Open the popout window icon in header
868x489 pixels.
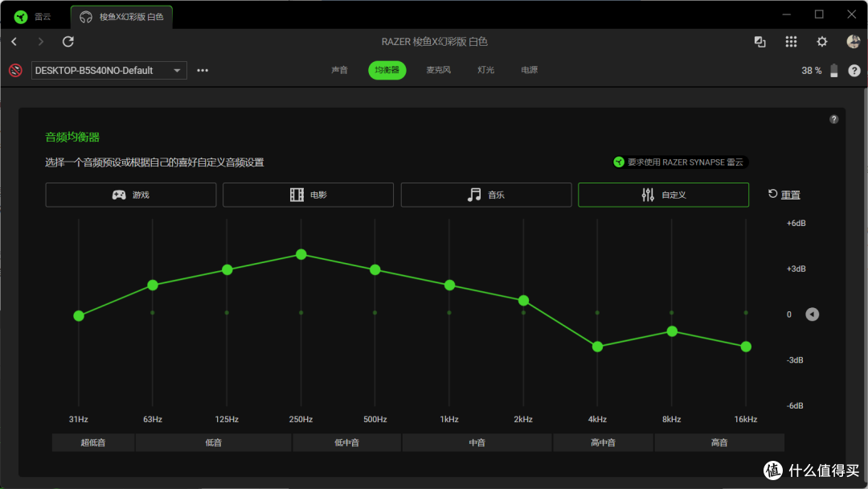coord(760,42)
